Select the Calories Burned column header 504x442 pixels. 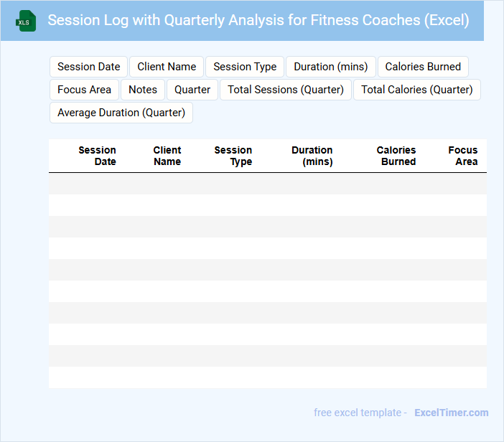pyautogui.click(x=396, y=156)
